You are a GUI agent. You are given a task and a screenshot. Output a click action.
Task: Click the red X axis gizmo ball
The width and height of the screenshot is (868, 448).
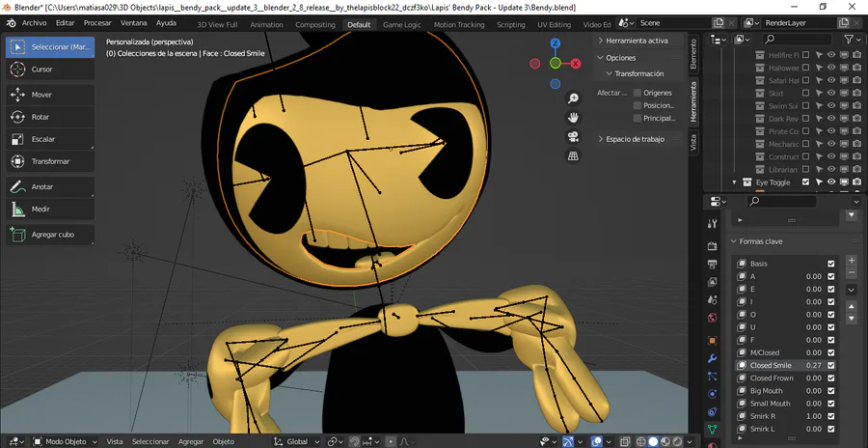[x=576, y=64]
